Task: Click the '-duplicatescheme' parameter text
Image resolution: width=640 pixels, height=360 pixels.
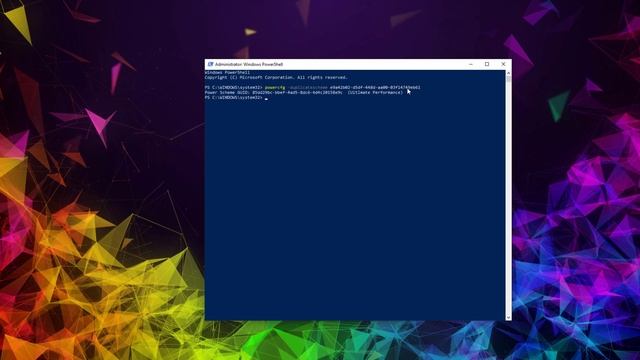Action: click(x=307, y=87)
